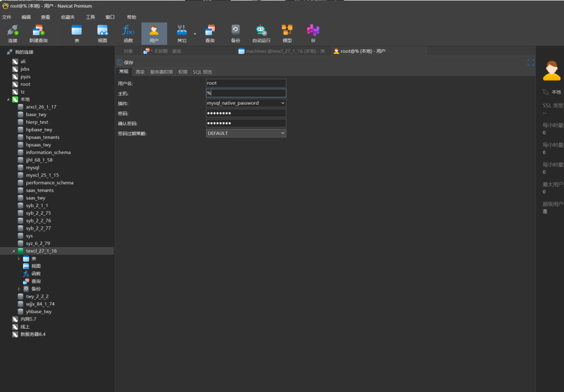Open the View objects icon
The width and height of the screenshot is (564, 392).
click(x=102, y=34)
